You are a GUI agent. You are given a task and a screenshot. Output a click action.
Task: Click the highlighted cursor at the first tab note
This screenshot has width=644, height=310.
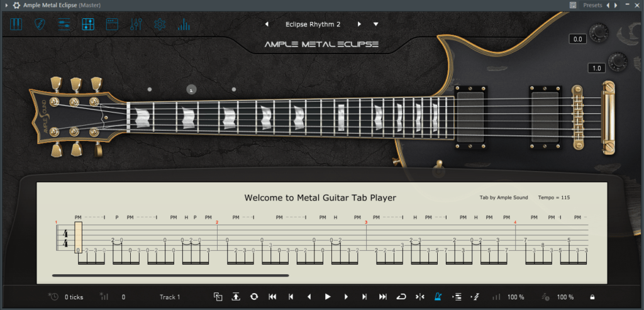pyautogui.click(x=79, y=237)
